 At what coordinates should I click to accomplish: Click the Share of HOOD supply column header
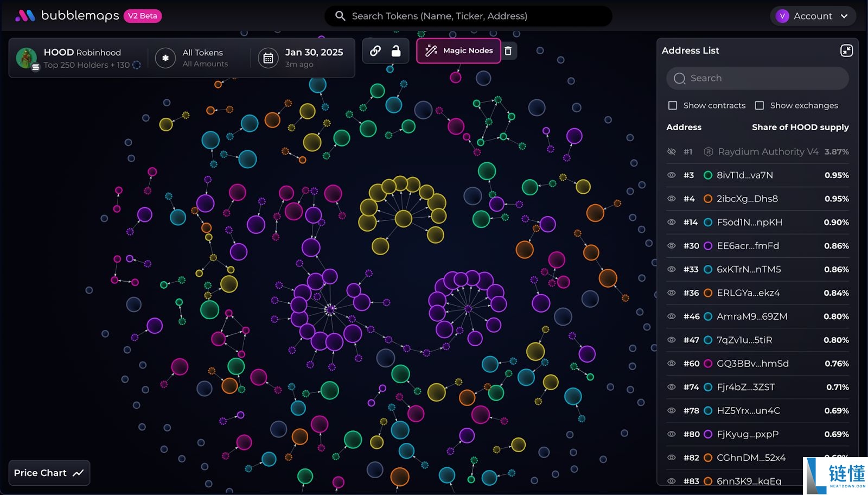pyautogui.click(x=800, y=127)
